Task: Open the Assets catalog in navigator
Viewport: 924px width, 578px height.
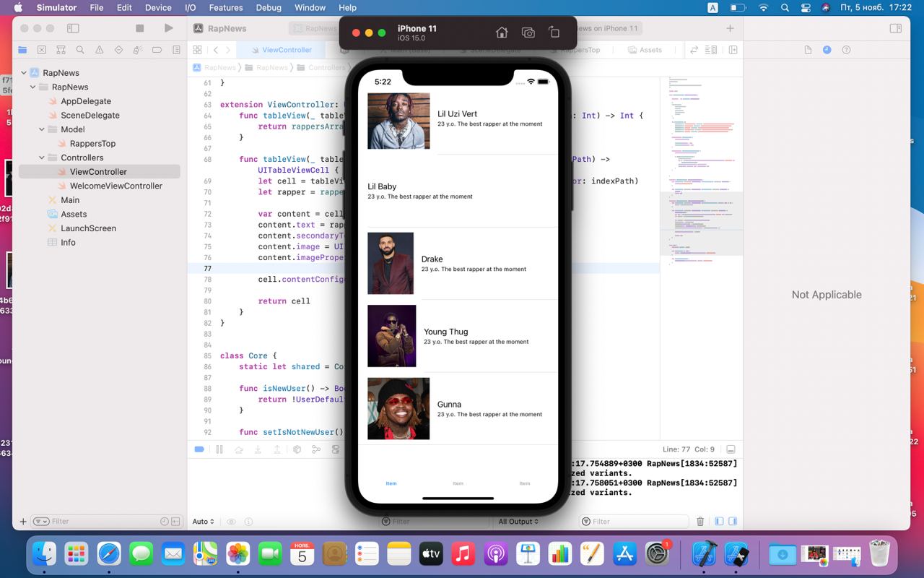Action: click(74, 214)
